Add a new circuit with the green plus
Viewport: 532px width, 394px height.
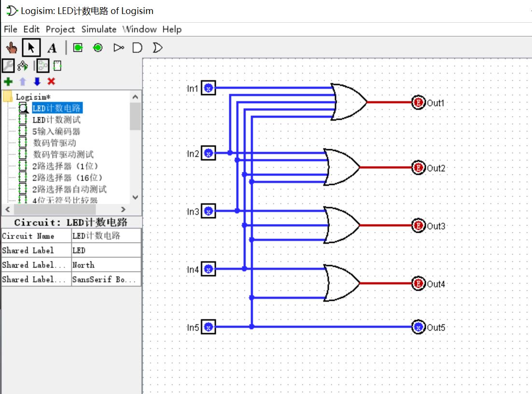tap(7, 81)
